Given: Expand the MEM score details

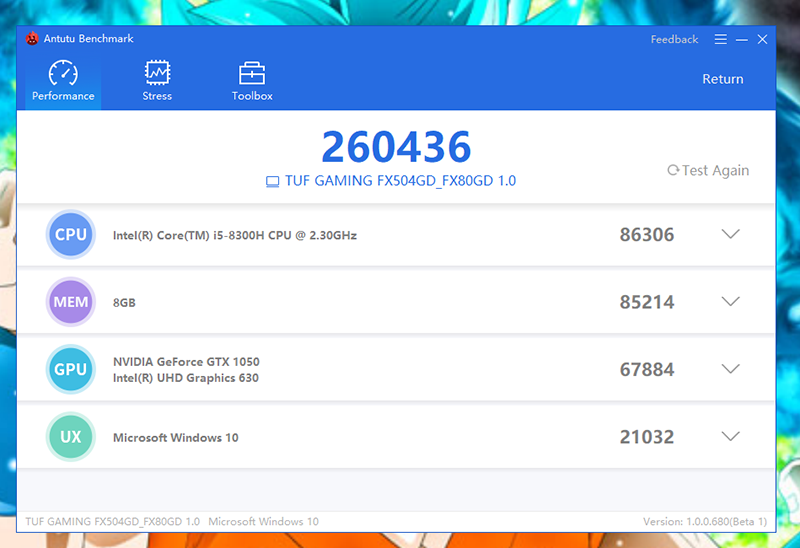Looking at the screenshot, I should (x=731, y=302).
